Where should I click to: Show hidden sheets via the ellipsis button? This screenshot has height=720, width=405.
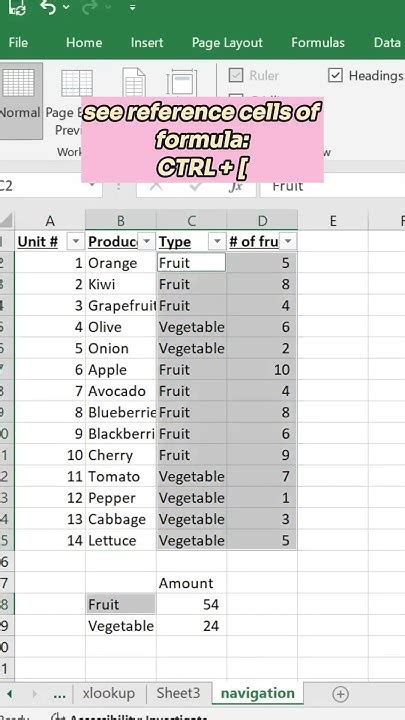tap(59, 694)
